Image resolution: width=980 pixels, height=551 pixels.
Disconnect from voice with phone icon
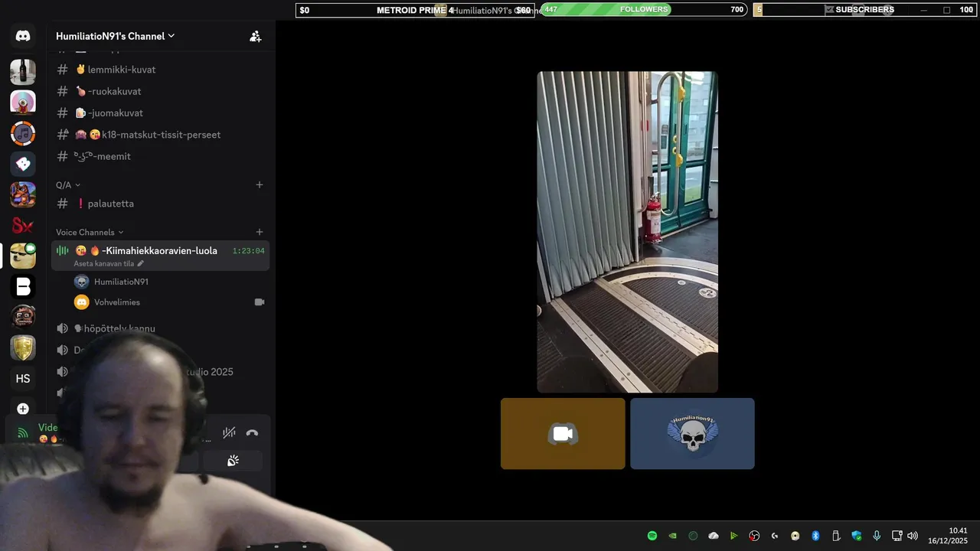click(x=252, y=432)
